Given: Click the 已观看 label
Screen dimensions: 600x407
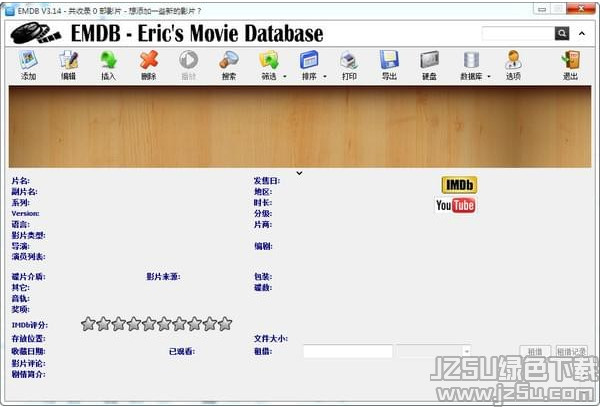Looking at the screenshot, I should (182, 351).
